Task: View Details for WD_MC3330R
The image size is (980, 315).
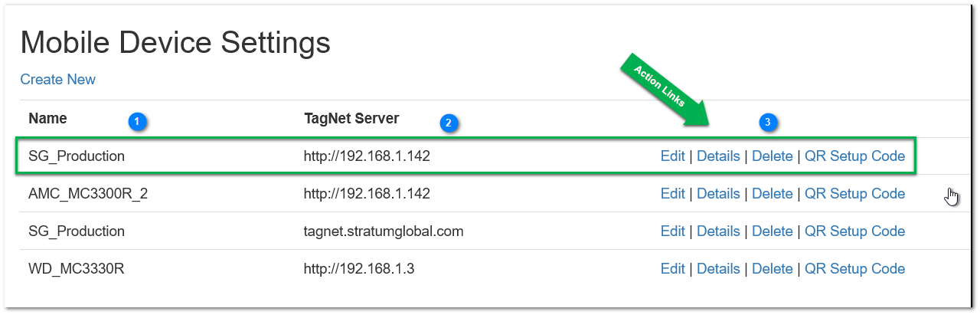Action: pos(718,269)
